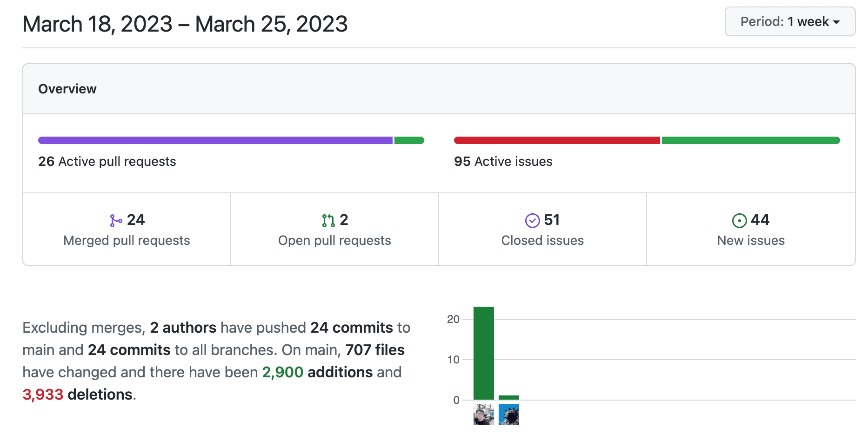Select the first contributor avatar under the chart

click(483, 414)
